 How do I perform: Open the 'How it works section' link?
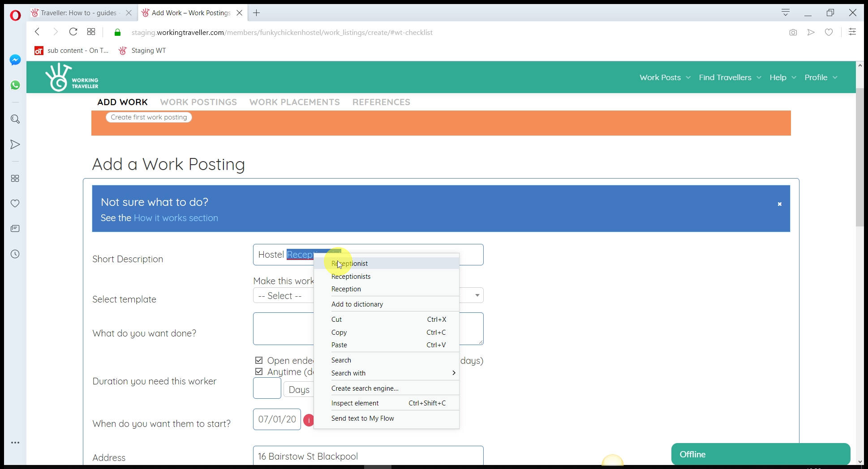click(x=176, y=218)
